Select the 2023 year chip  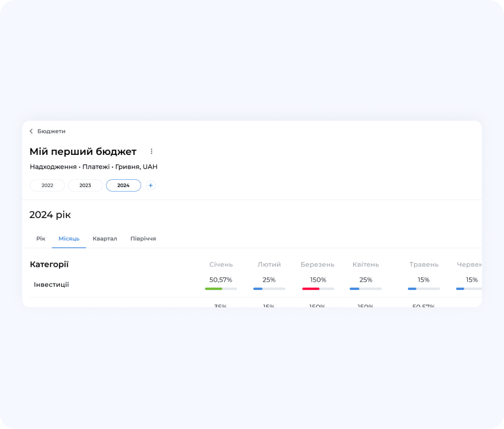pyautogui.click(x=85, y=185)
